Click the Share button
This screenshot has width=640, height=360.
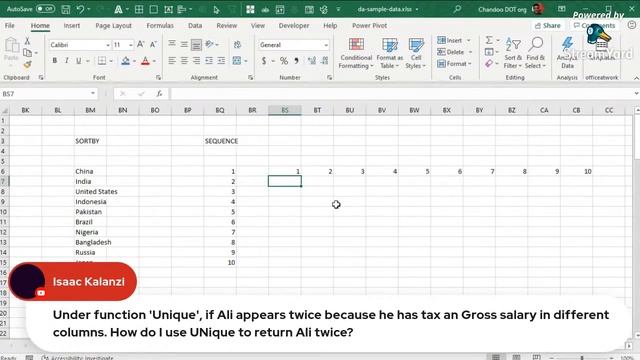tap(548, 25)
